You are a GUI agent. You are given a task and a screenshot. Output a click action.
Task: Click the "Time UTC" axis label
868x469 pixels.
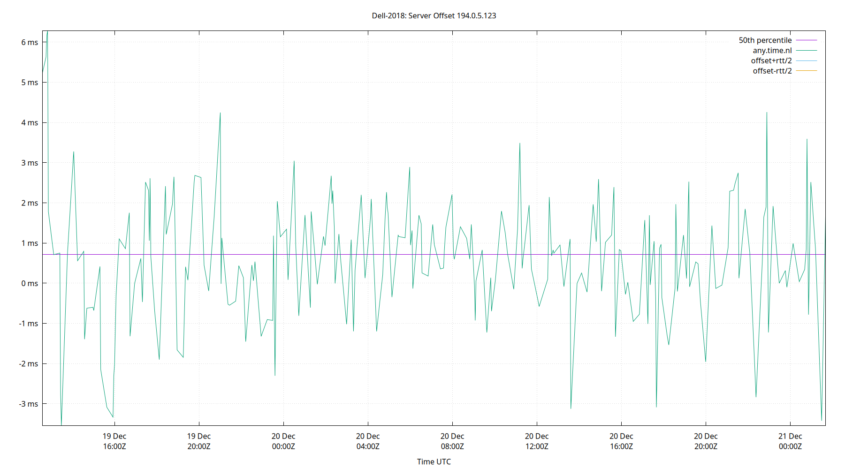click(434, 461)
